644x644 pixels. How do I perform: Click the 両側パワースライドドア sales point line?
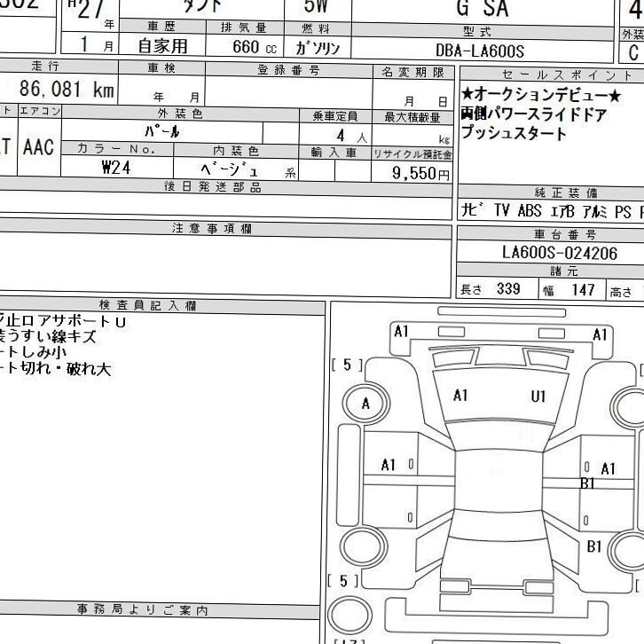[x=533, y=114]
